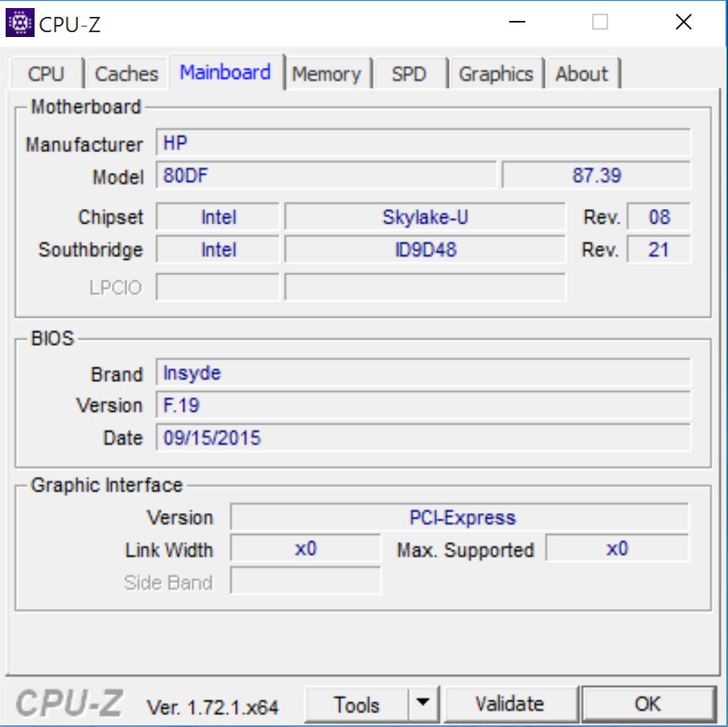Click the Graphic Interface PCI-Express field
Image resolution: width=728 pixels, height=727 pixels.
click(459, 516)
